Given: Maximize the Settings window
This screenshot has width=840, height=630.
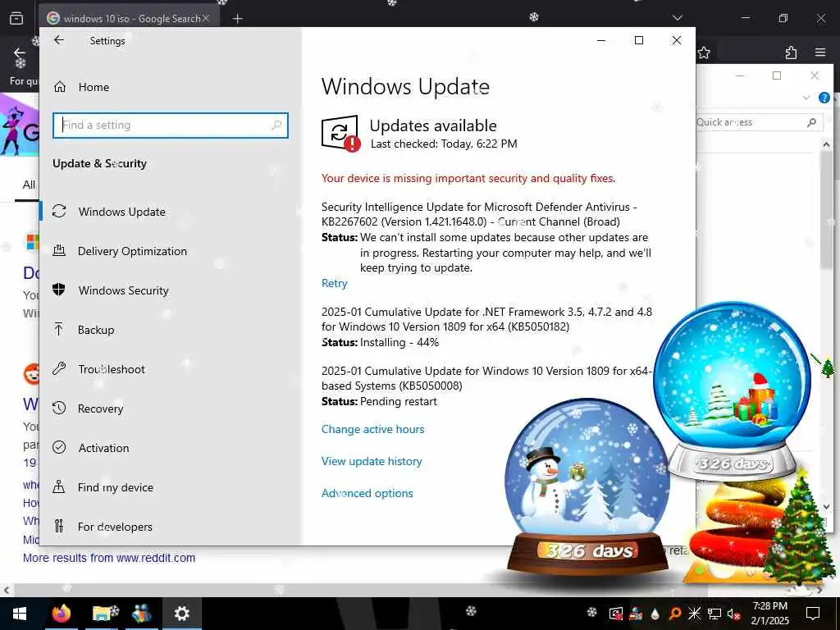Looking at the screenshot, I should click(638, 40).
